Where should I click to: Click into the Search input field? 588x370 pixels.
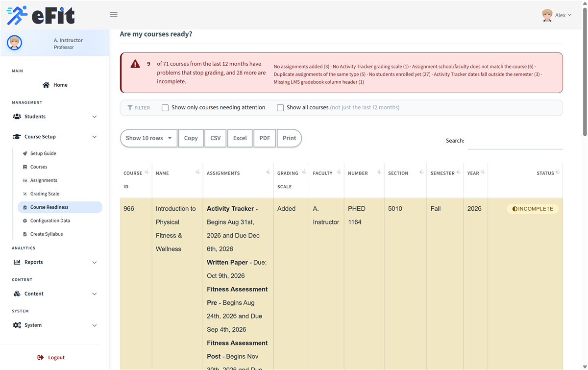[515, 141]
